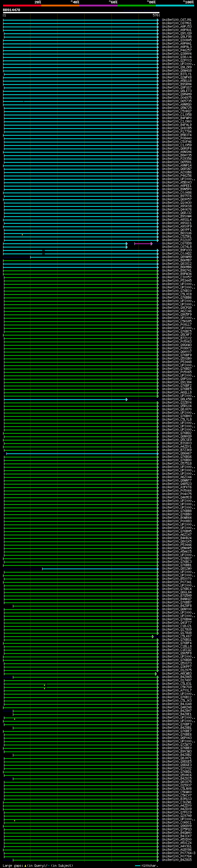
Task: Click the green ~80% identity legend segment
Action: [x=137, y=6]
